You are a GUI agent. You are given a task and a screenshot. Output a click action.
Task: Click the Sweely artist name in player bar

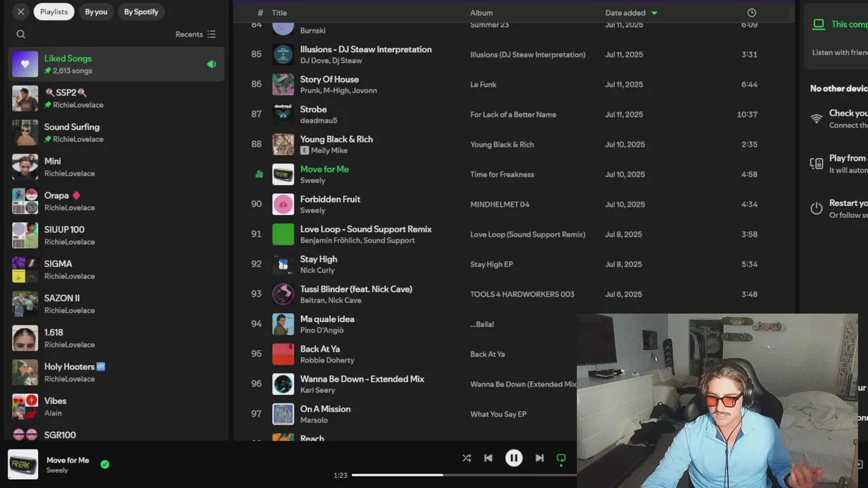point(57,470)
